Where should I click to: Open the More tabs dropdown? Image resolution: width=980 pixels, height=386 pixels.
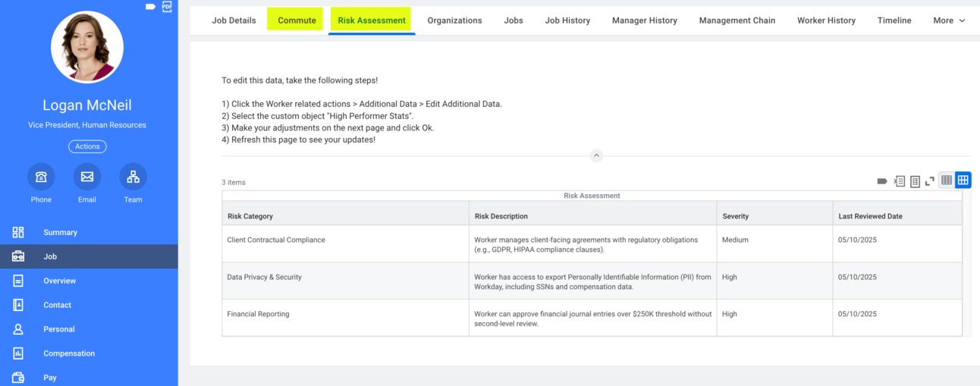tap(949, 20)
